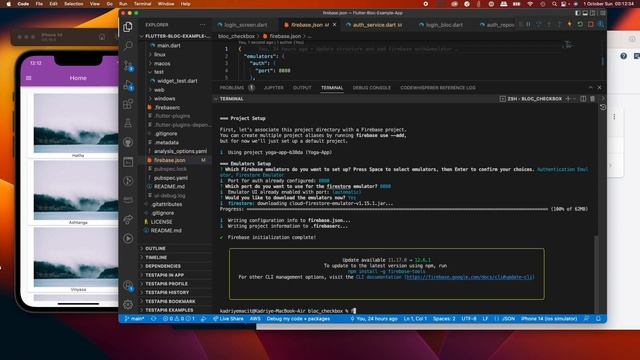Viewport: 640px width, 360px height.
Task: Switch to the PROBLEMS panel tab
Action: 231,88
